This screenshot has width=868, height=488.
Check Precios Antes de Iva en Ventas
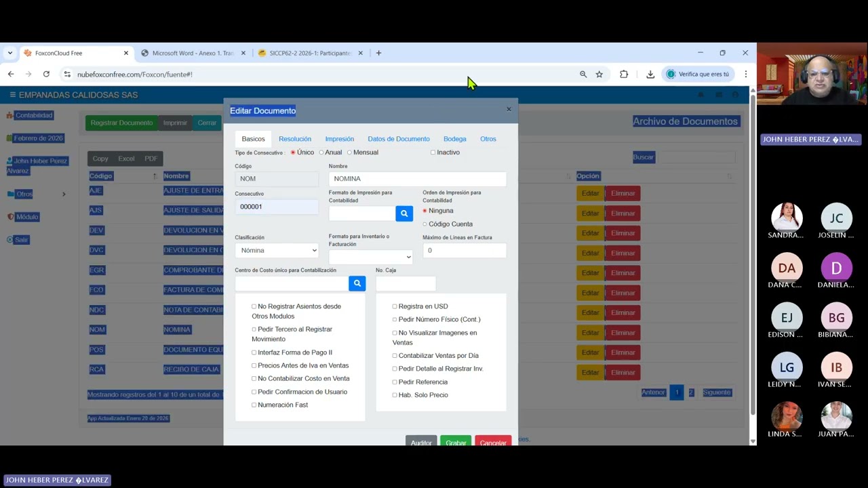coord(254,365)
